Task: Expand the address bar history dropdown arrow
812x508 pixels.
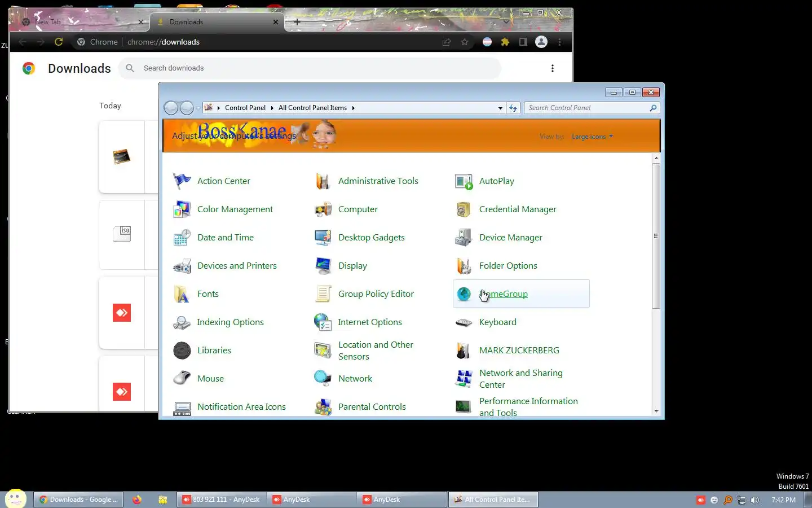Action: point(500,108)
